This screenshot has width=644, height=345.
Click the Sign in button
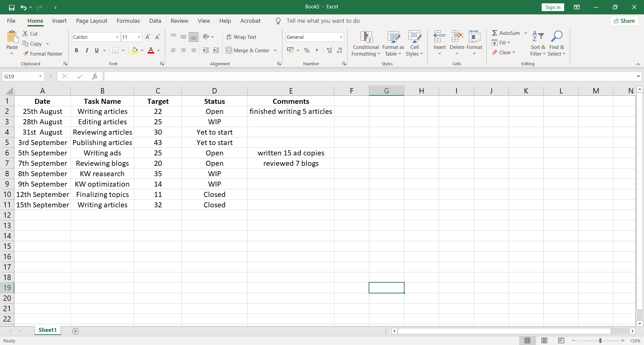click(x=552, y=7)
